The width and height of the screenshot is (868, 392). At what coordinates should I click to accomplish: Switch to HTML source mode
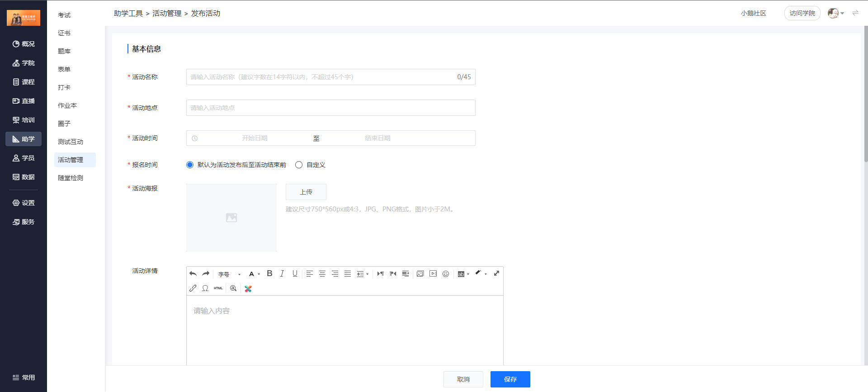(x=218, y=288)
